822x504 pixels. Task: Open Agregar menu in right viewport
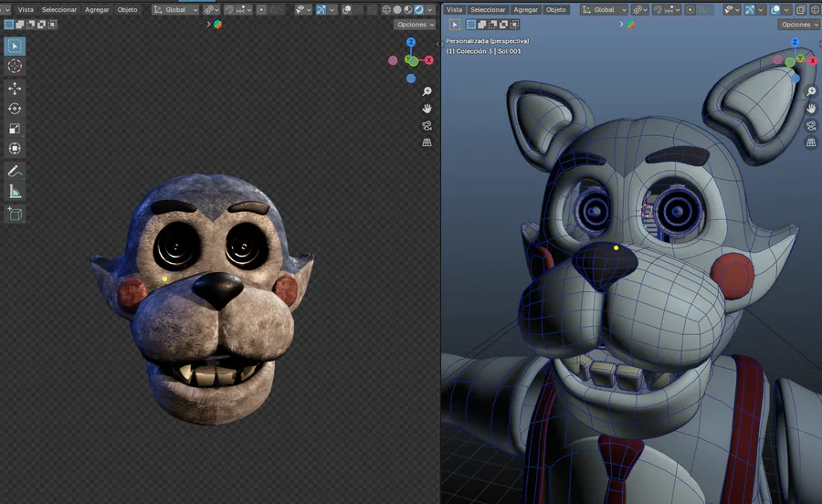point(525,9)
